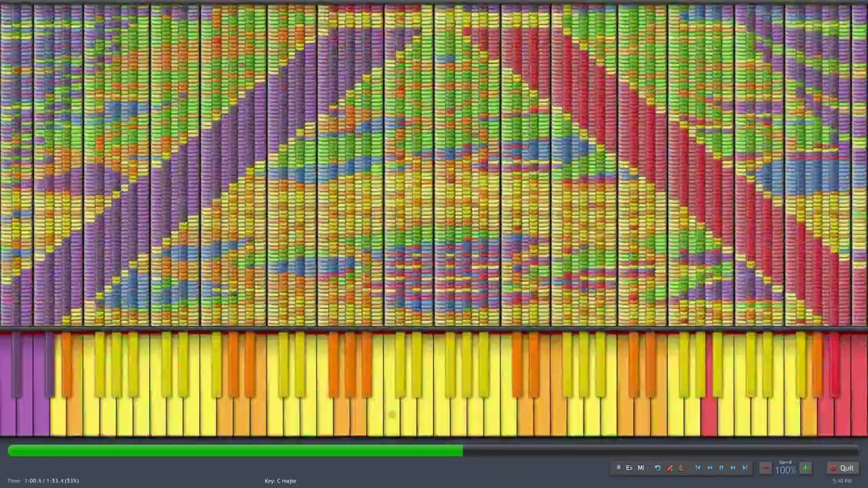Click the green song progress bar
This screenshot has width=868, height=488.
pos(236,451)
